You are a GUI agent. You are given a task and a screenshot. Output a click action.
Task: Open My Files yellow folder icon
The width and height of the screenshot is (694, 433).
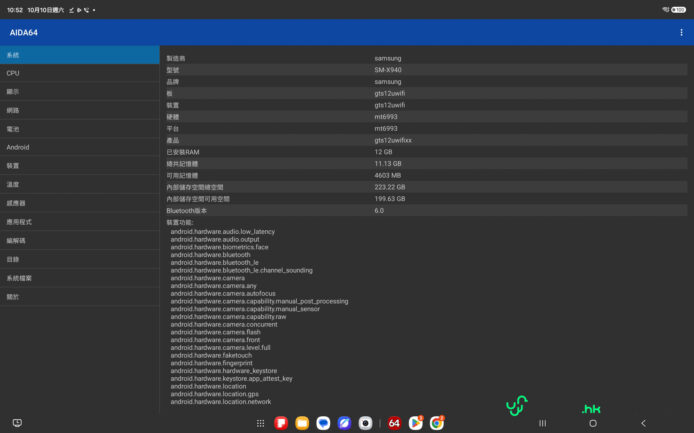pos(302,423)
